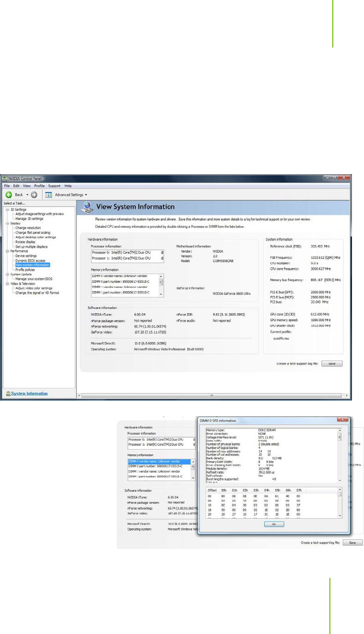The image size is (364, 634).
Task: Open the View menu
Action: pos(26,185)
